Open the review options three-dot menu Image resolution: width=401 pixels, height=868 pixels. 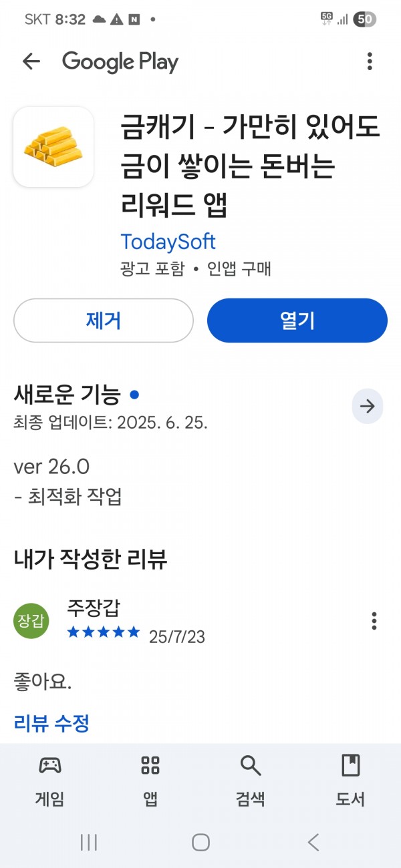coord(374,621)
